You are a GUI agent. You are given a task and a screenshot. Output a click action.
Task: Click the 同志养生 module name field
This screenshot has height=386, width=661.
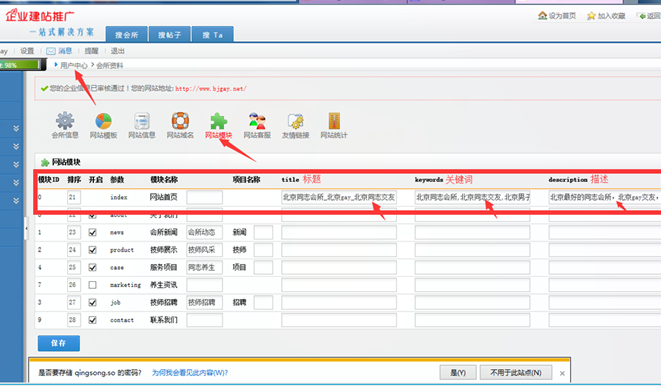[x=204, y=268]
